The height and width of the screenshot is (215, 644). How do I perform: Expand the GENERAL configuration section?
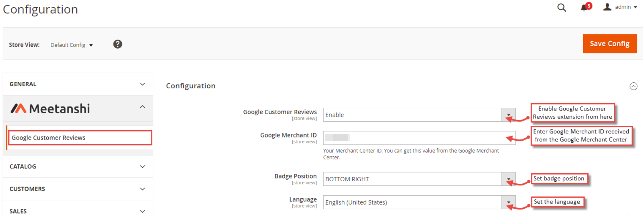tap(78, 84)
